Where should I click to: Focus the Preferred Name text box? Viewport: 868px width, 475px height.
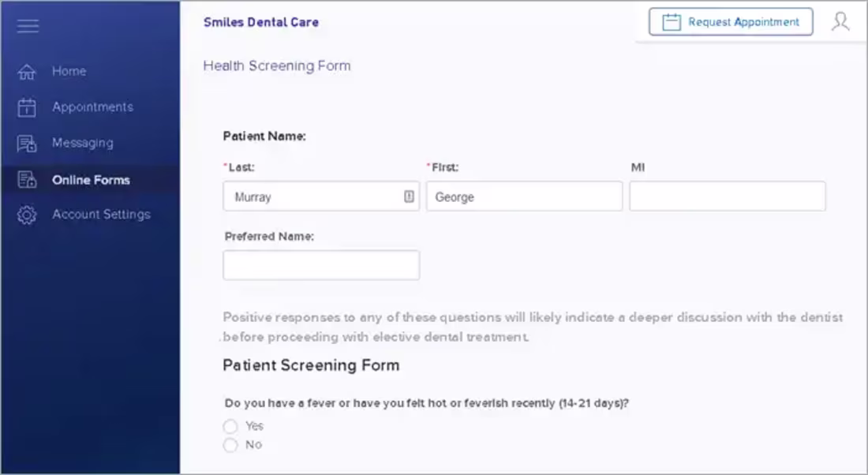click(320, 264)
